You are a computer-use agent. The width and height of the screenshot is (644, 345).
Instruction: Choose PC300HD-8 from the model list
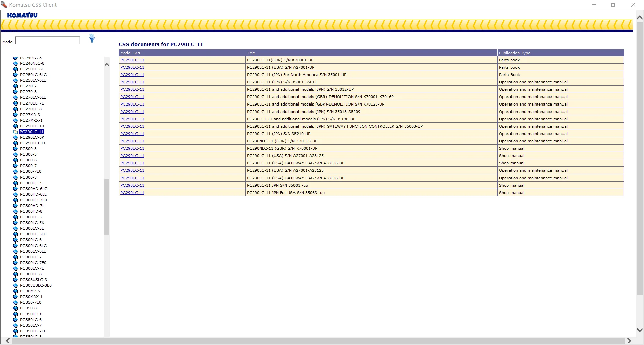pos(31,211)
